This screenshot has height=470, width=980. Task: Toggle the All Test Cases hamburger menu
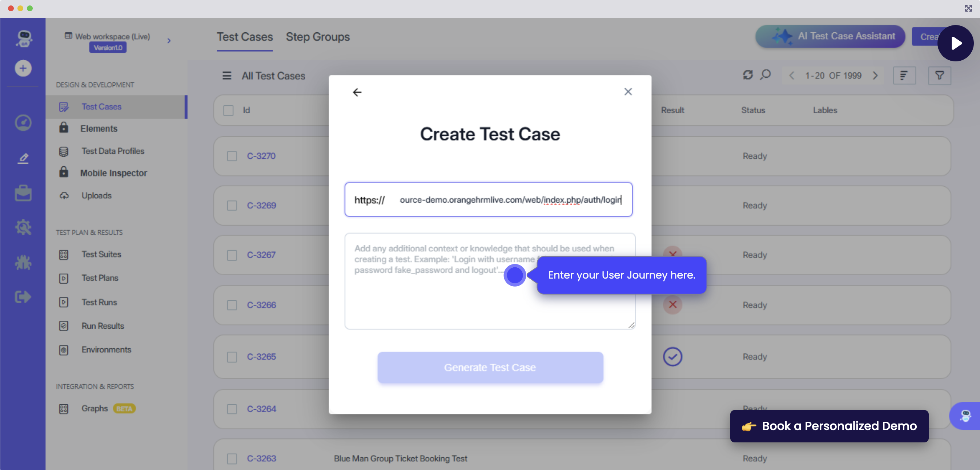click(x=227, y=76)
